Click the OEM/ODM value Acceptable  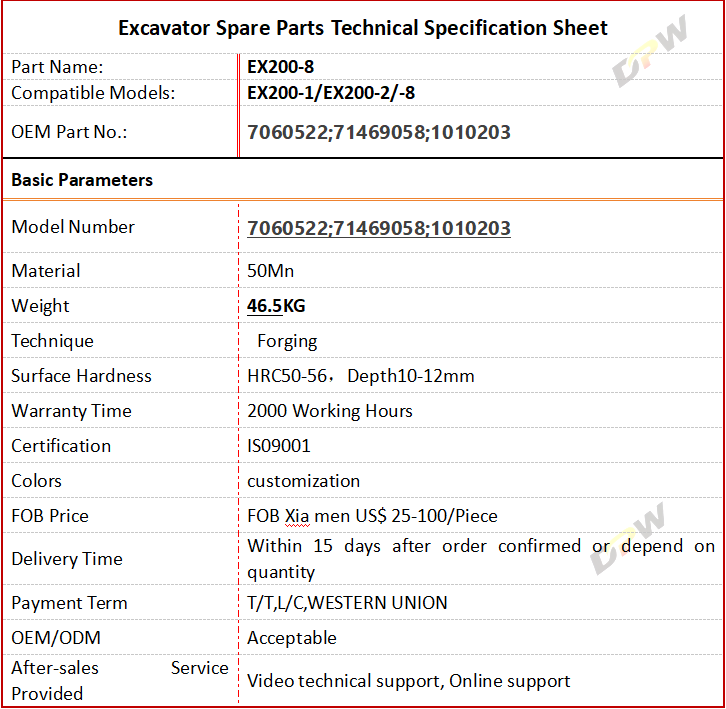292,638
